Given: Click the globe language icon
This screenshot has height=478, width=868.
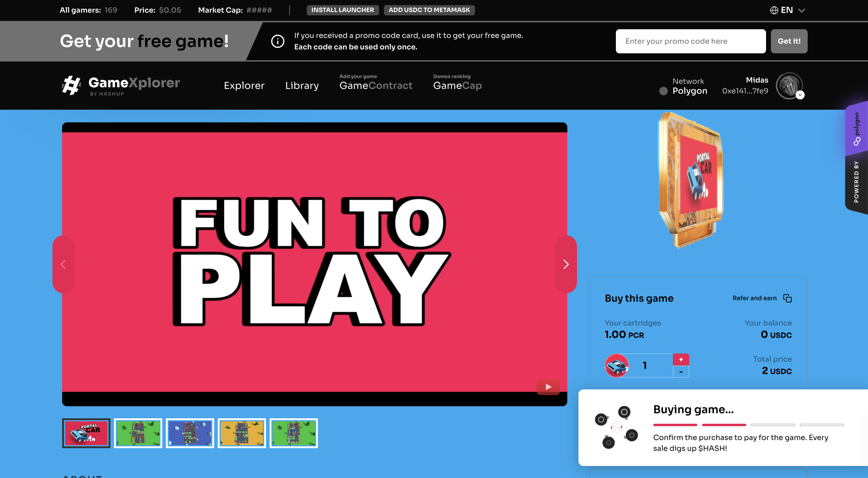Looking at the screenshot, I should (774, 10).
